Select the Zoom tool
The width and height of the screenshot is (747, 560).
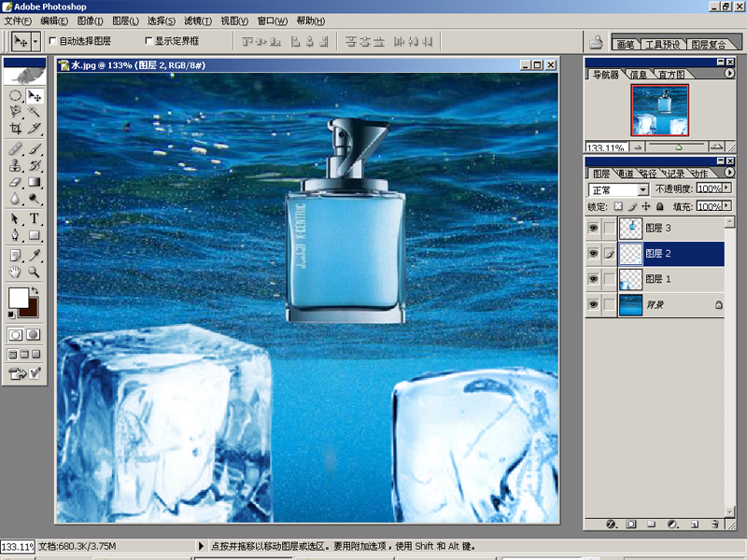tap(35, 272)
